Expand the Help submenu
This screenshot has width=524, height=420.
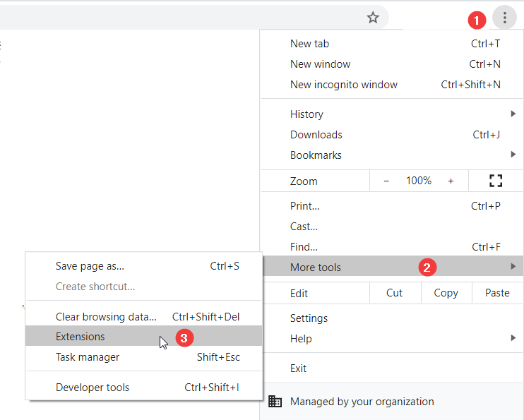coord(392,339)
